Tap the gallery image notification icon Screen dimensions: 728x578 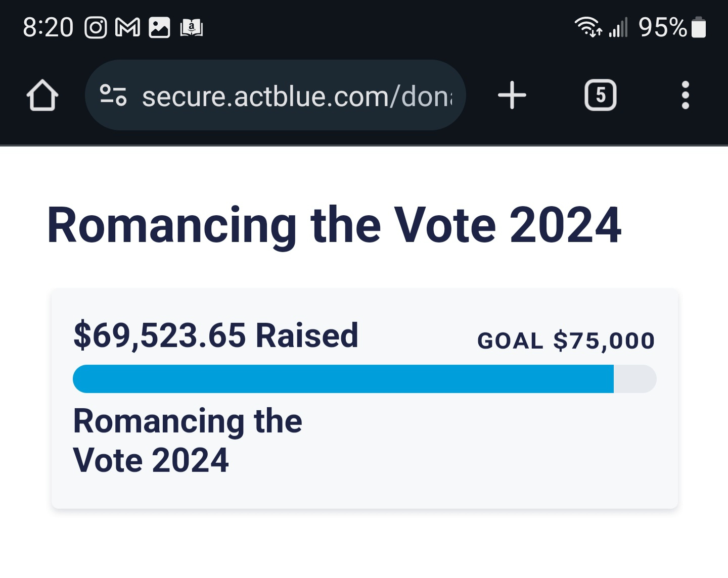click(159, 27)
